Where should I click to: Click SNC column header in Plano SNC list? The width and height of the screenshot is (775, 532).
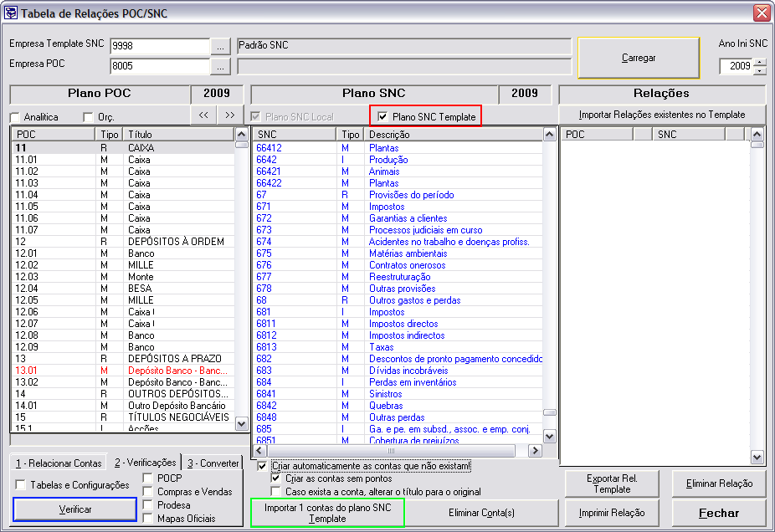coord(295,135)
